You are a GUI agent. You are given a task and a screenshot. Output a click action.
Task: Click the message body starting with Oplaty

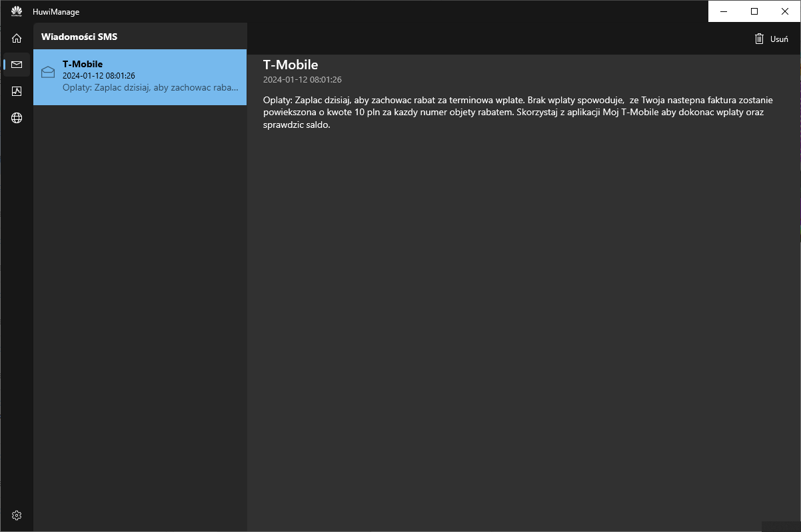point(518,112)
